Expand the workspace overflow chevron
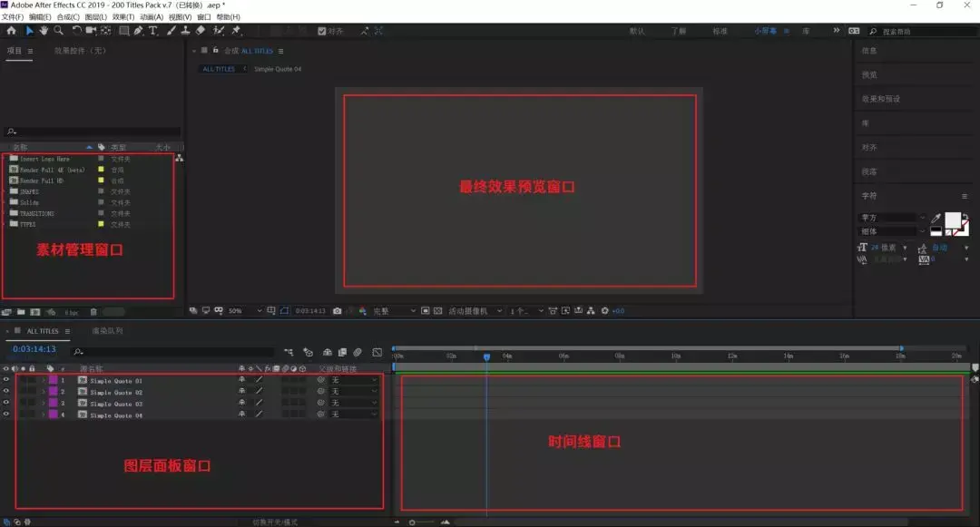Viewport: 980px width, 527px height. [x=837, y=30]
